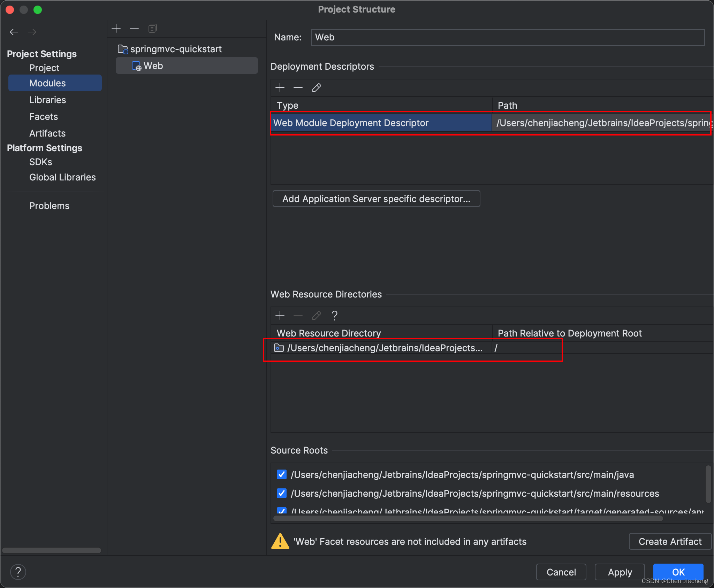Add a new module with plus icon
Screen dimensions: 714x588
(116, 28)
